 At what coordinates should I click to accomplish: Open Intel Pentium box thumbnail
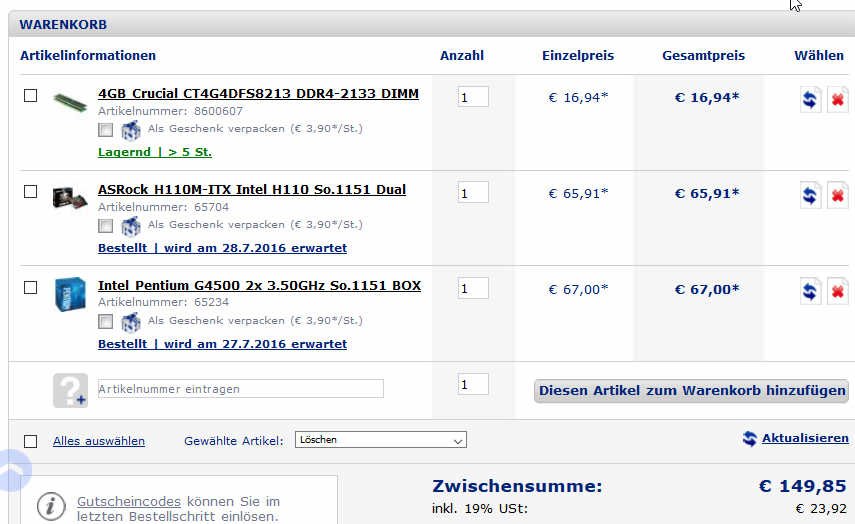pyautogui.click(x=70, y=294)
